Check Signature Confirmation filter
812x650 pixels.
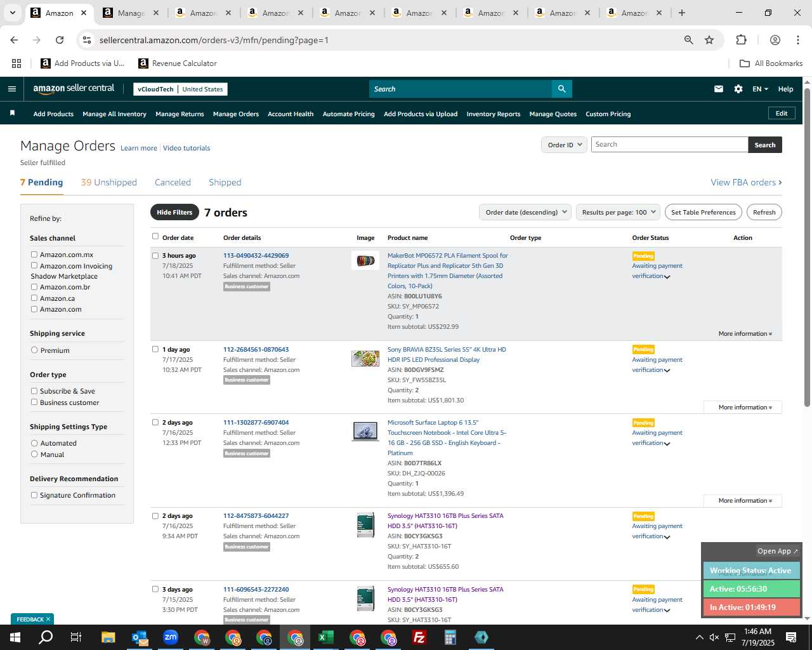tap(34, 495)
